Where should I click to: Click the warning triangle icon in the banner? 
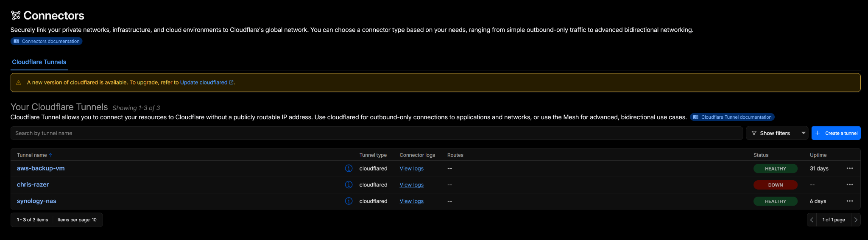point(19,82)
